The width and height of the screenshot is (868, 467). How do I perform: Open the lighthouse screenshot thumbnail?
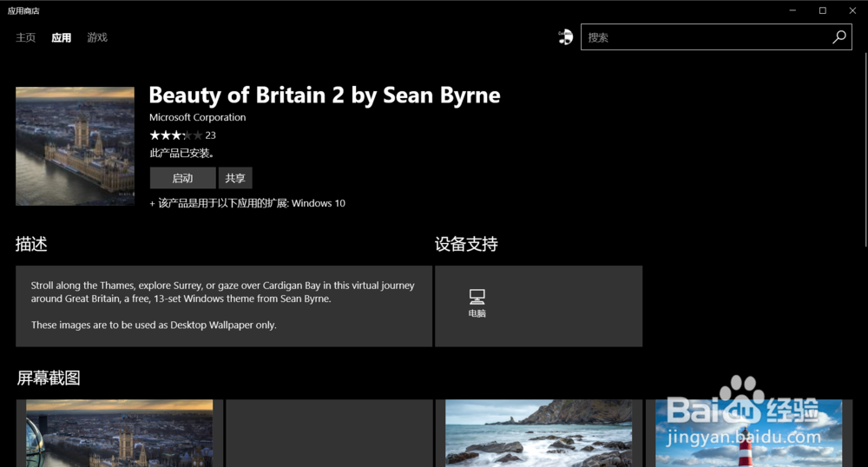(748, 433)
